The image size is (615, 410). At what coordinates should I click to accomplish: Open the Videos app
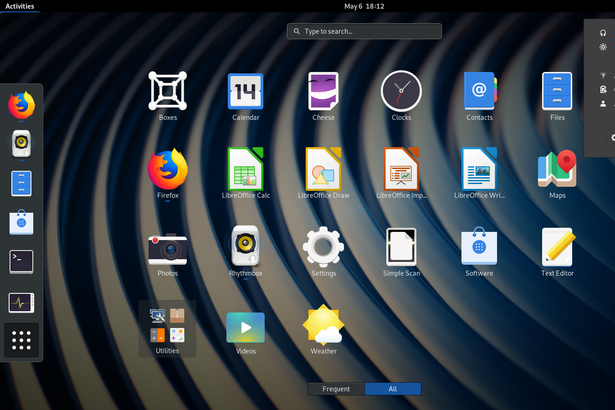pyautogui.click(x=246, y=333)
